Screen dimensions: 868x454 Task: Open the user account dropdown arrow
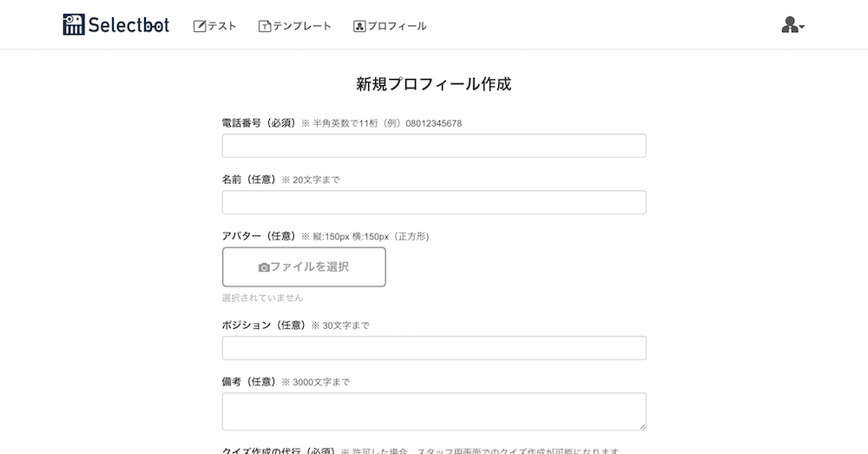coord(802,27)
